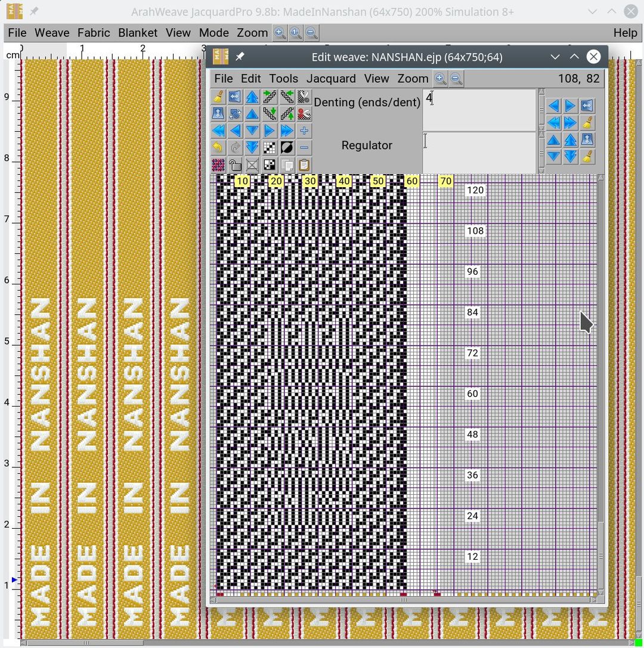Click mirror horizontal icon in the right-side panel
Screen dimensions: 644x648
click(x=587, y=106)
